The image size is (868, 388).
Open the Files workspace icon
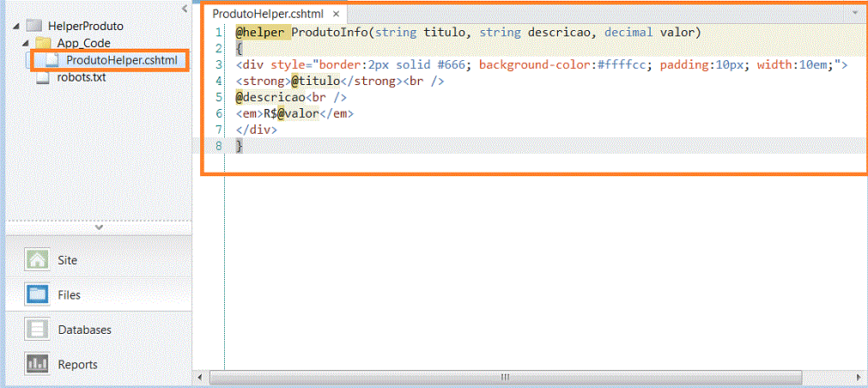pos(38,294)
